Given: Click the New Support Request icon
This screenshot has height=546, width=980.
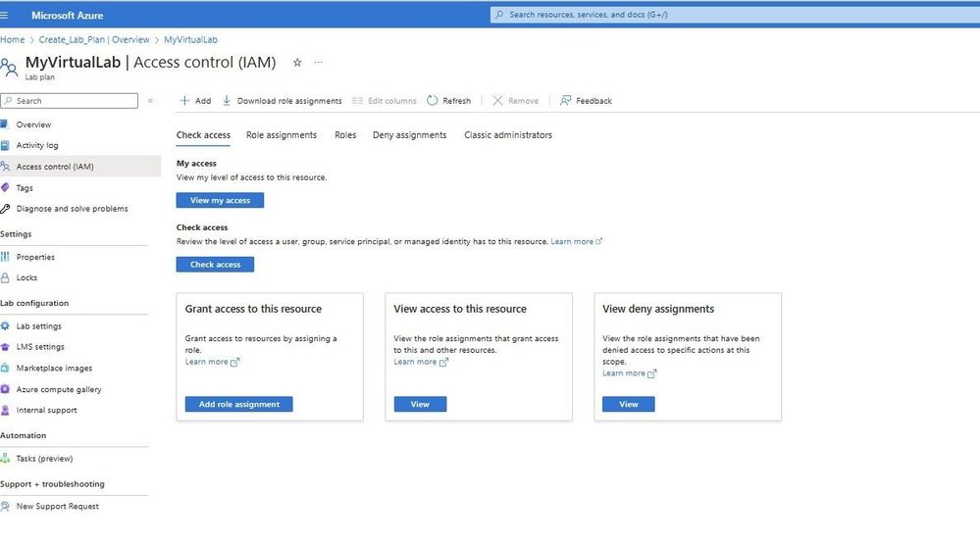Looking at the screenshot, I should [x=5, y=506].
